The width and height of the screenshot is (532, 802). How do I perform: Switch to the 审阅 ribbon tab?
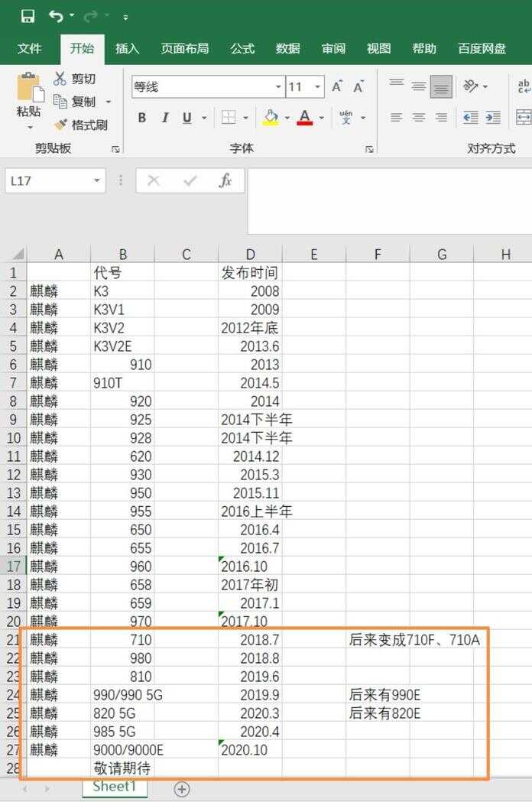(333, 49)
